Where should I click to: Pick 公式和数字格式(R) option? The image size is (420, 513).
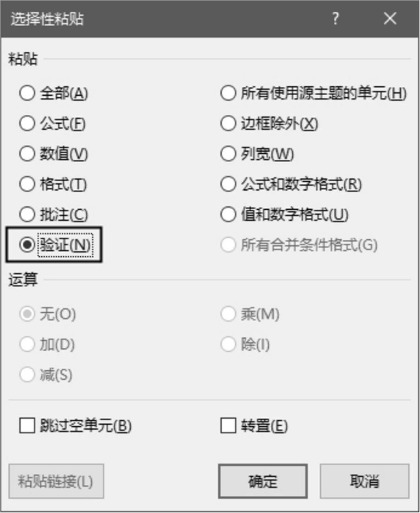228,184
